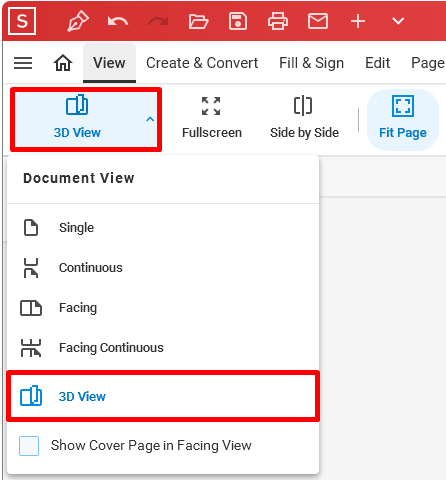This screenshot has height=480, width=446.
Task: Open the hamburger menu
Action: tap(23, 63)
